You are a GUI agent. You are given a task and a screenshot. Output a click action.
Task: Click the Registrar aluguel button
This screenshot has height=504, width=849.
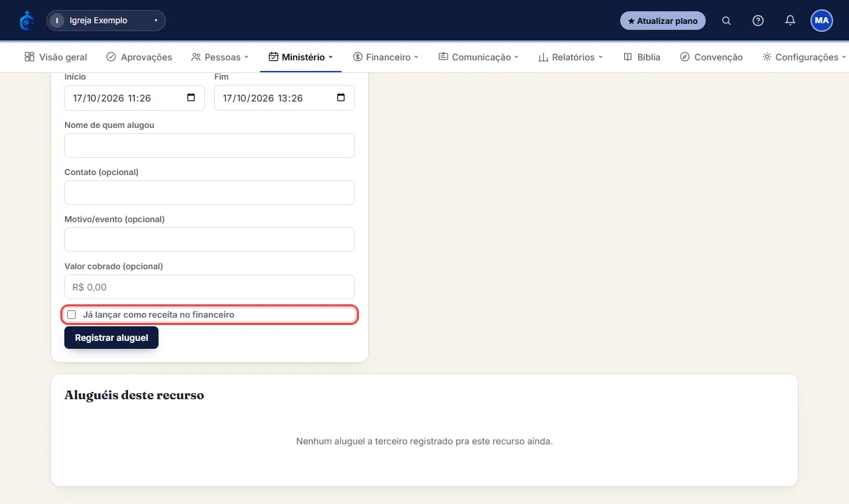pos(111,338)
